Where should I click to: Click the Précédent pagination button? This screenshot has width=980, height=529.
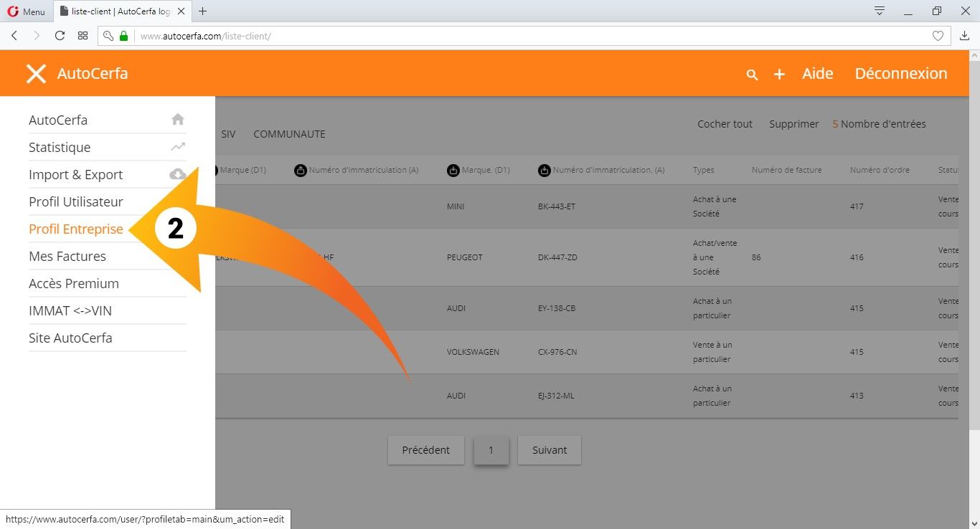pyautogui.click(x=425, y=450)
